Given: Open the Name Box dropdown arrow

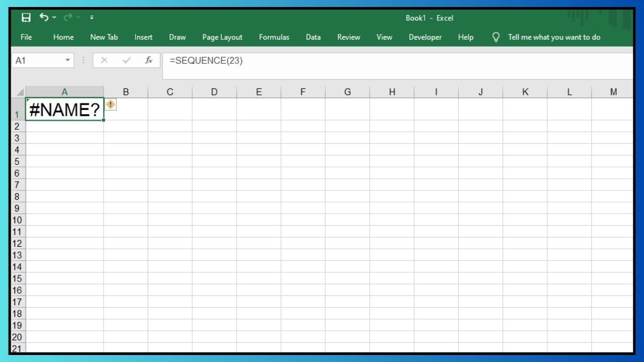Looking at the screenshot, I should pyautogui.click(x=68, y=61).
